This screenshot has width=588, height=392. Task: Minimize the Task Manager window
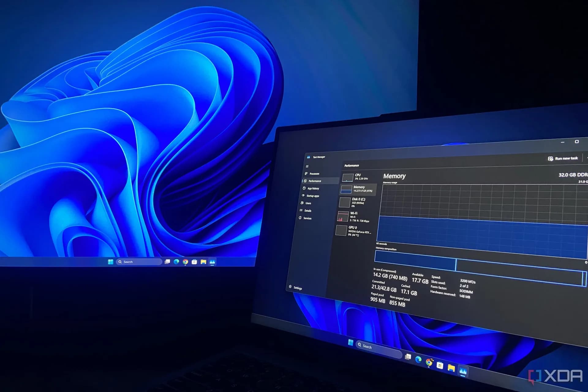click(562, 142)
